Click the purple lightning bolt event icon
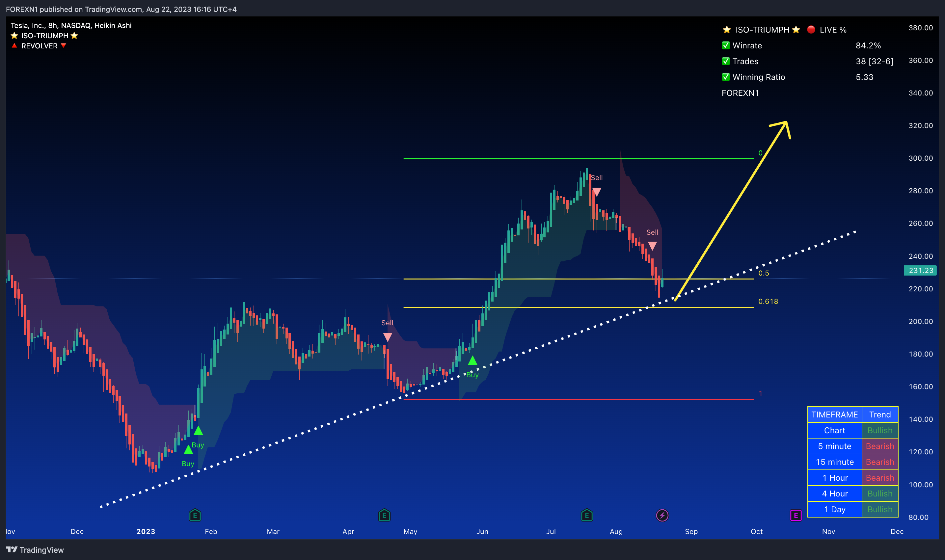This screenshot has height=560, width=945. pyautogui.click(x=662, y=515)
